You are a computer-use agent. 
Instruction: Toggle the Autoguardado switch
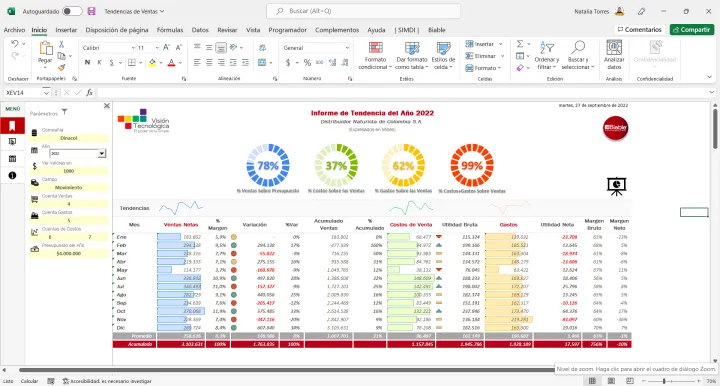[72, 11]
